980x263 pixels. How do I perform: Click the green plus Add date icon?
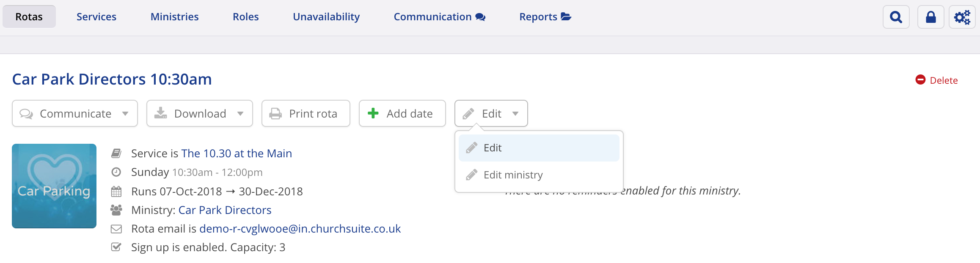(x=373, y=113)
